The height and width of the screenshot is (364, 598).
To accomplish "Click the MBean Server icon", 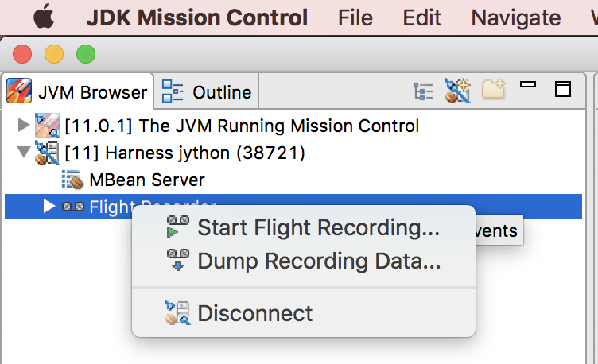I will click(72, 180).
